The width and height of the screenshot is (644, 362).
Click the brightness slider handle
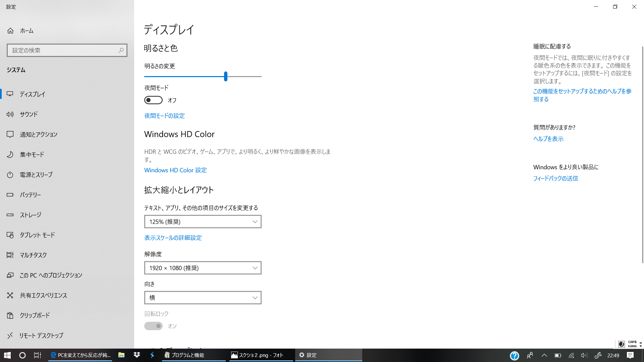pos(226,76)
